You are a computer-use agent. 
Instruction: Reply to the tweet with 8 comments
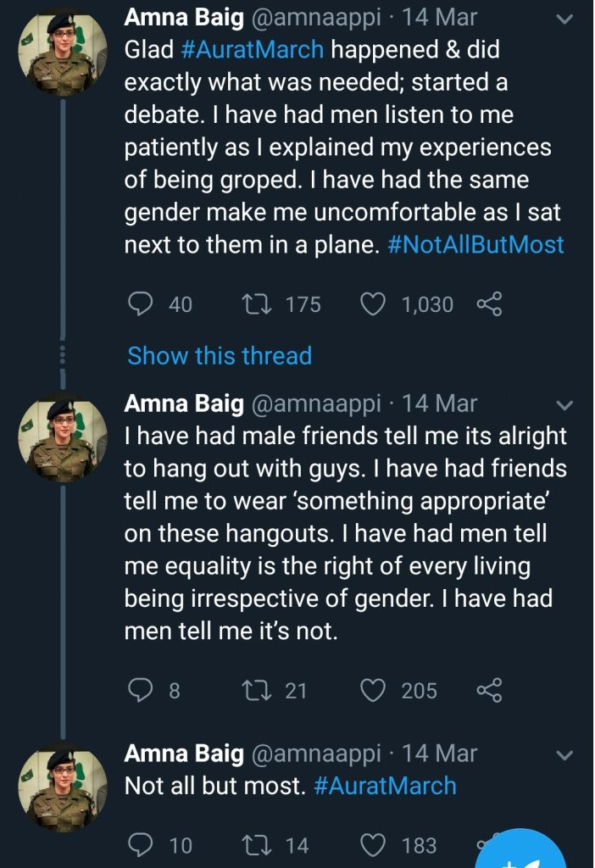140,691
